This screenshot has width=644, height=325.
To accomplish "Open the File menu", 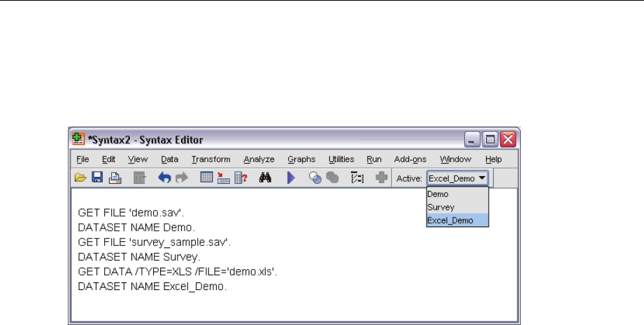I will [83, 159].
